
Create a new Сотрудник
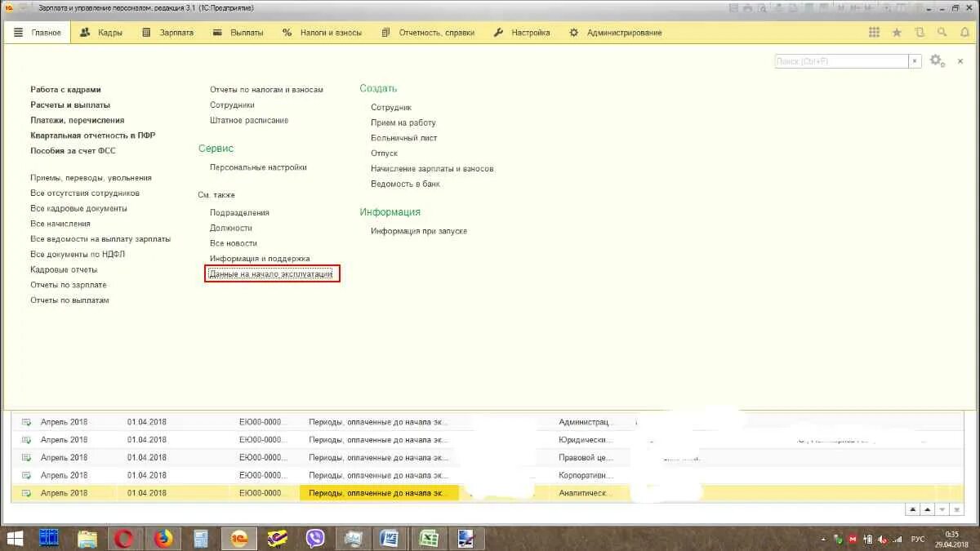point(391,108)
